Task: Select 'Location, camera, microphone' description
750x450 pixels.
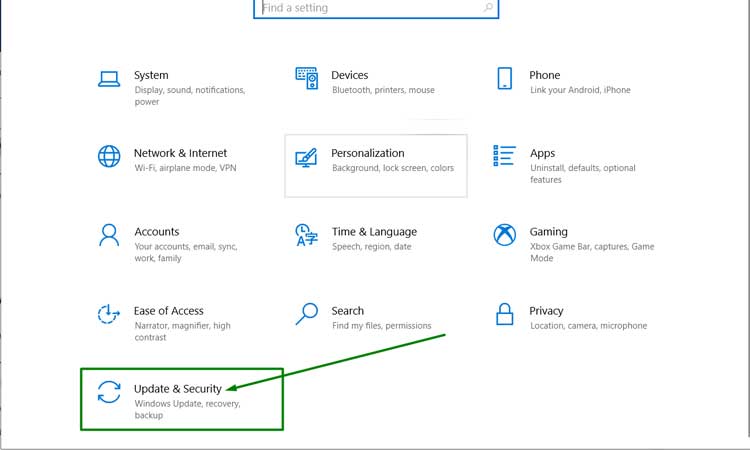Action: click(588, 326)
